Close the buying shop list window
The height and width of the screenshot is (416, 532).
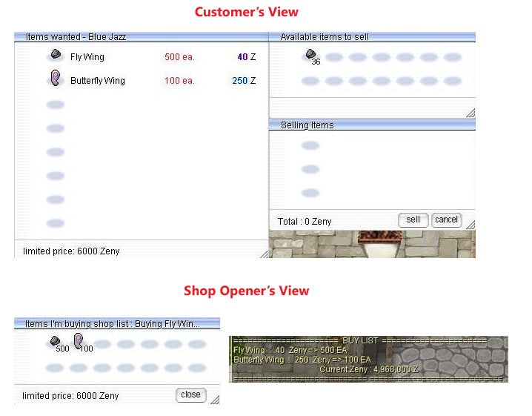pyautogui.click(x=190, y=394)
